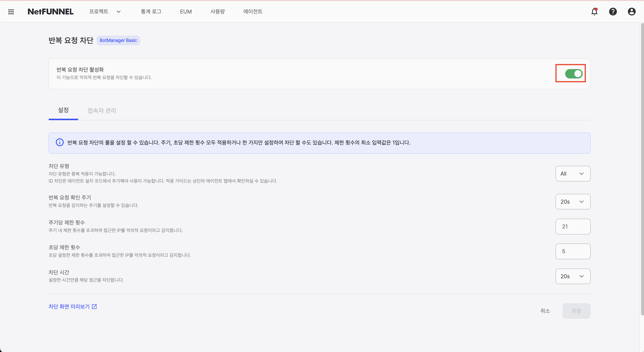
Task: Open the 차단 유형 All dropdown
Action: tap(573, 173)
